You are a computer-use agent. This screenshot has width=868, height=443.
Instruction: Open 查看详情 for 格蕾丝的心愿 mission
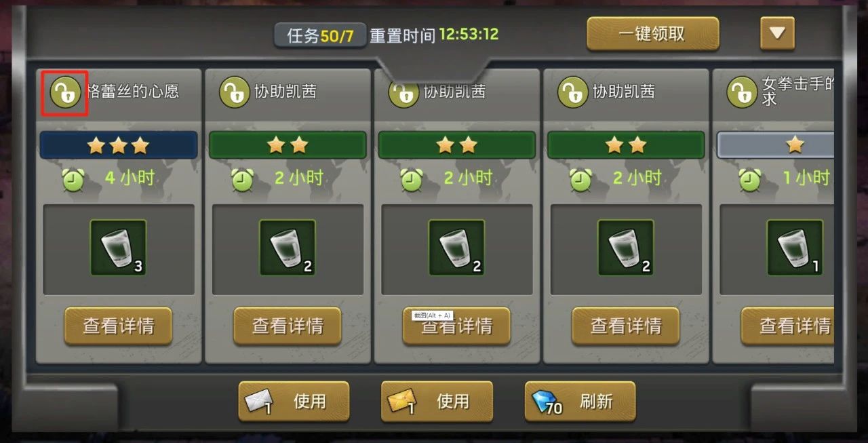pyautogui.click(x=119, y=326)
